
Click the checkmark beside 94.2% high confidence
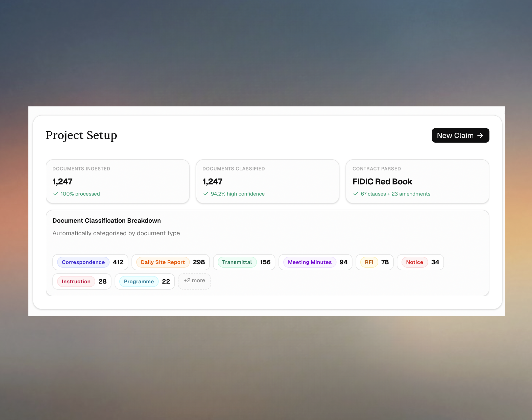(205, 194)
